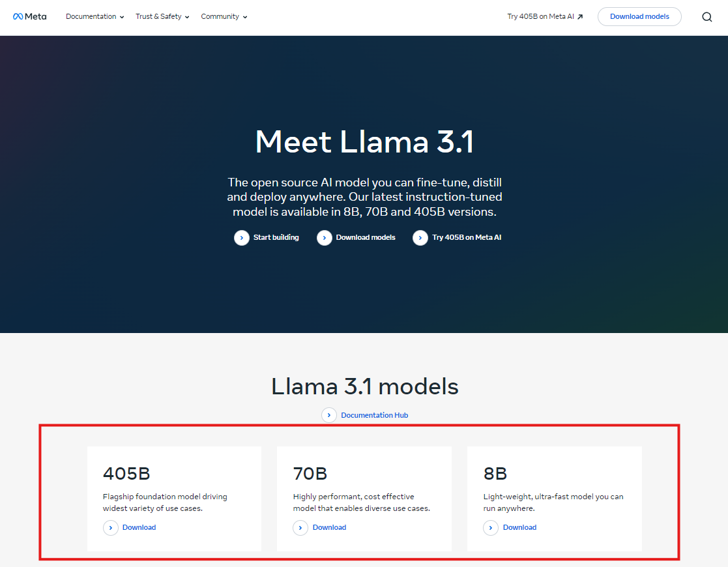
Task: Click the Llama 3.1 models heading
Action: [x=364, y=386]
